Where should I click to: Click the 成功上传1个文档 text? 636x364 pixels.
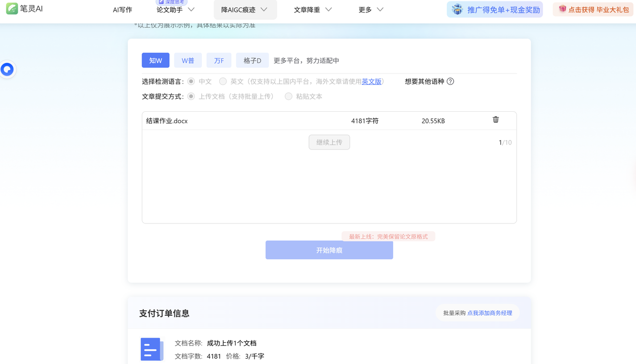point(232,343)
